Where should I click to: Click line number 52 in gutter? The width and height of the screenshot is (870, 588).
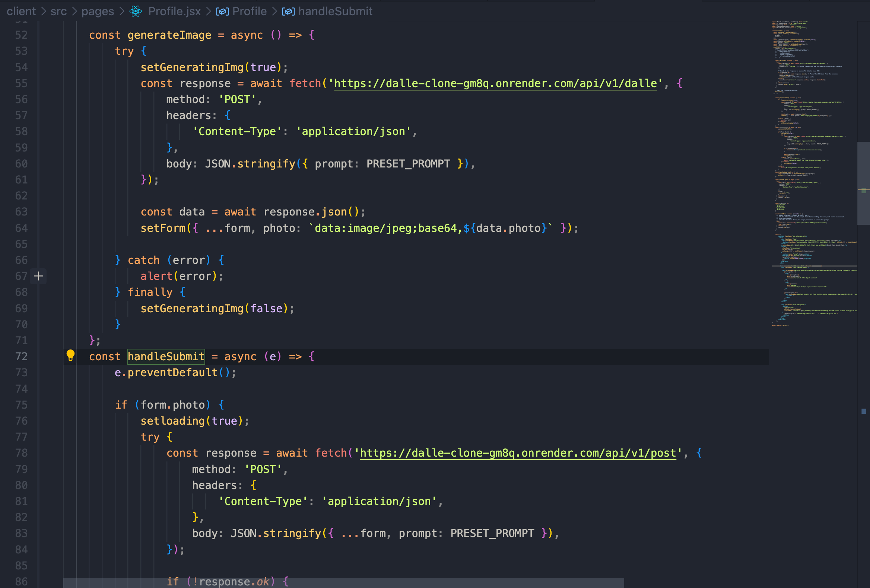click(21, 35)
